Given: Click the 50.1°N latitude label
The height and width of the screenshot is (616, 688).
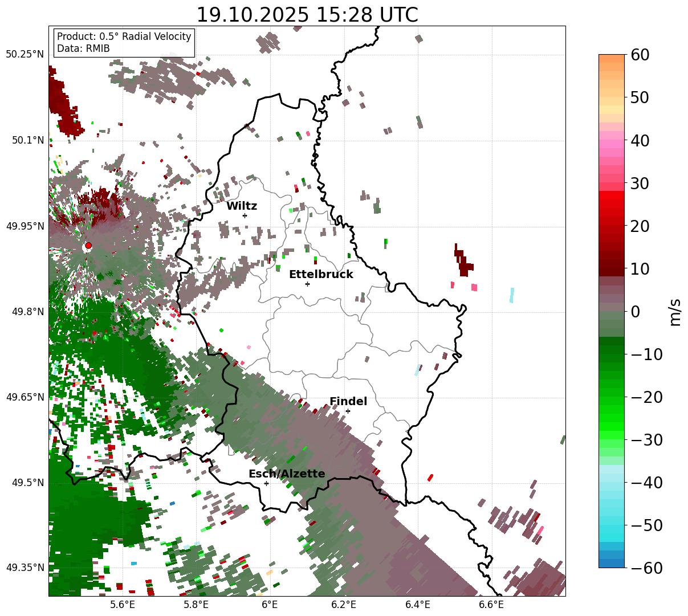Looking at the screenshot, I should tap(27, 140).
